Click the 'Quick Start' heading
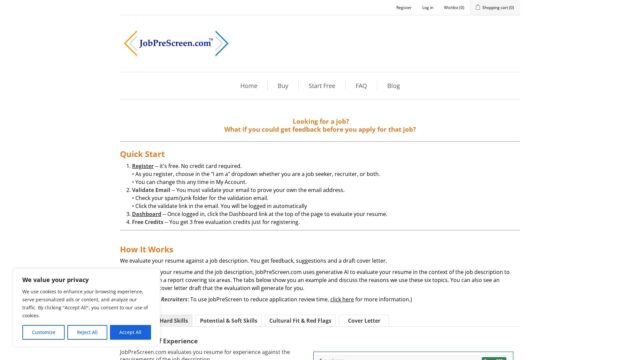 [142, 154]
